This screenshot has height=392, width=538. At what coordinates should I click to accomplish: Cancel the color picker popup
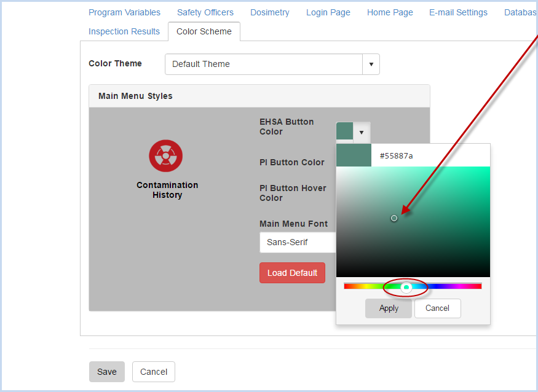(x=437, y=308)
